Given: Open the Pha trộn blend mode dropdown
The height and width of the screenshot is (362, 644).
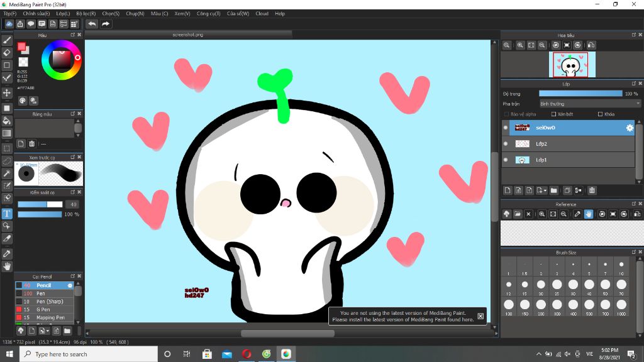Looking at the screenshot, I should click(589, 104).
